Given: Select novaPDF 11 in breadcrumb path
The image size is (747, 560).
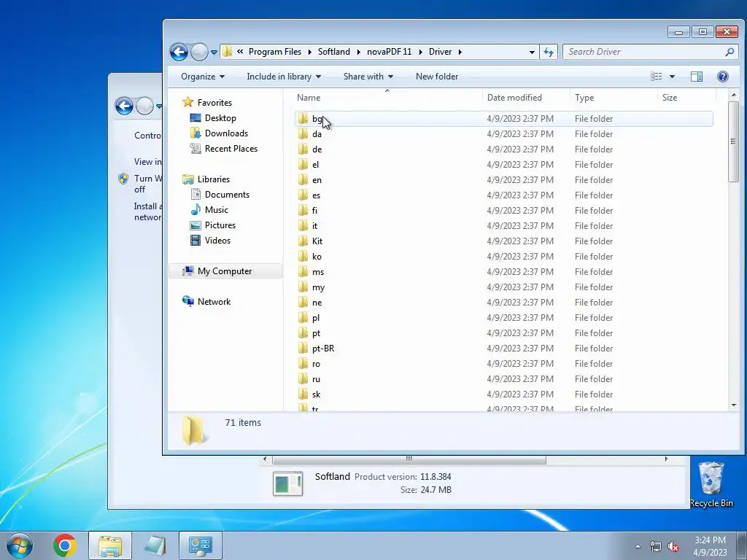Looking at the screenshot, I should pos(390,52).
